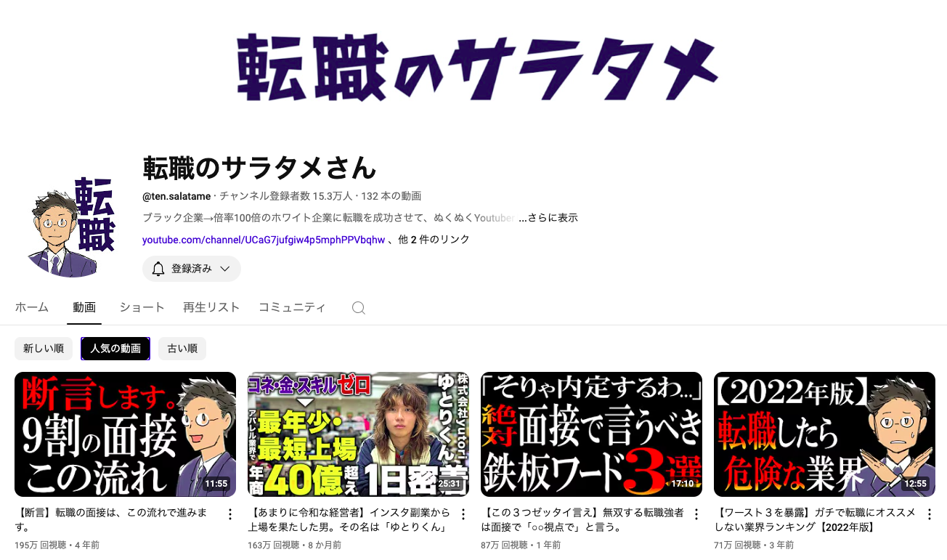
Task: Click the 163万 回視聴・8 か月前 text
Action: 294,545
